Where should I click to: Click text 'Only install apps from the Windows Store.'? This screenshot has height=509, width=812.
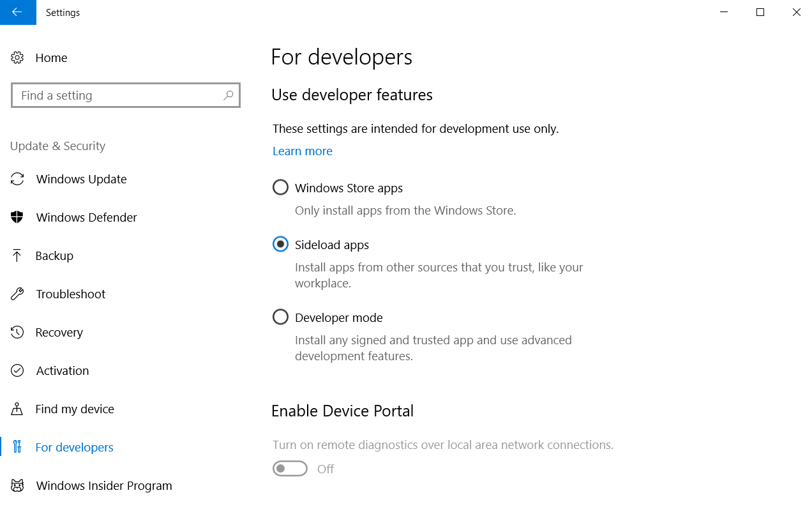pos(405,210)
